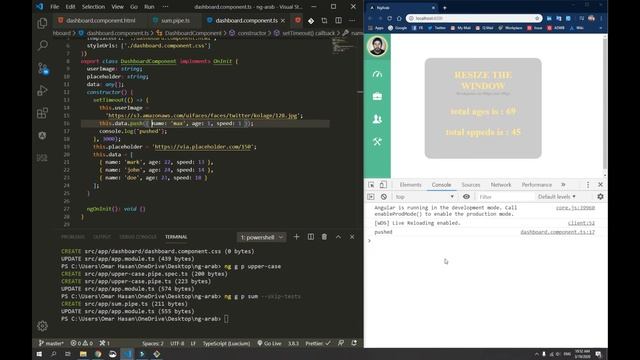Open the Search view in VS Code
The width and height of the screenshot is (640, 360).
coord(42,45)
